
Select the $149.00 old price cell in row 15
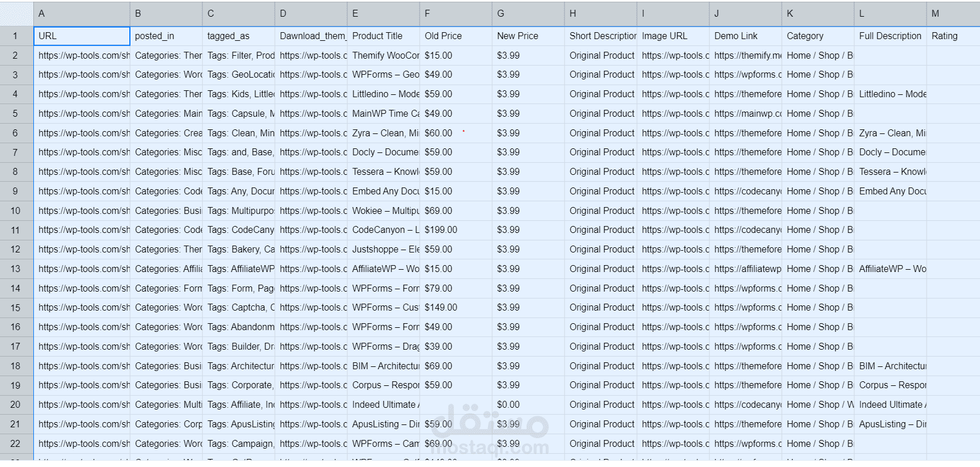pos(456,308)
